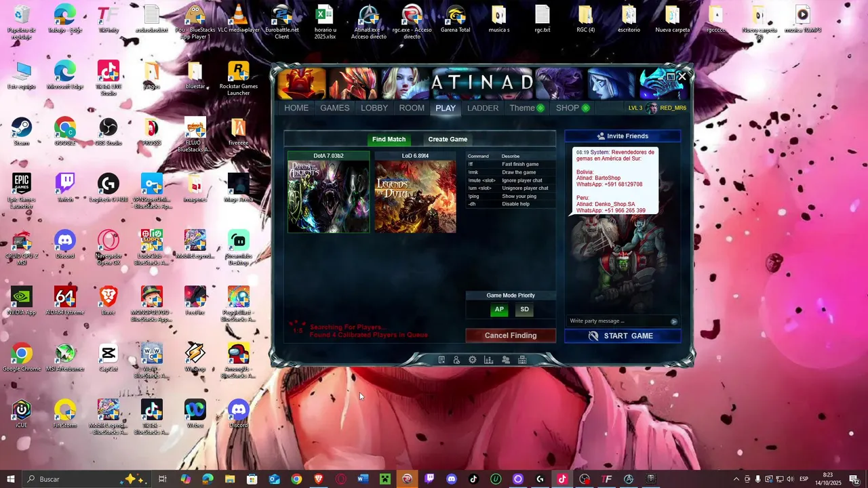Send the party message with the arrow icon
Screen dimensions: 868x488
(673, 321)
